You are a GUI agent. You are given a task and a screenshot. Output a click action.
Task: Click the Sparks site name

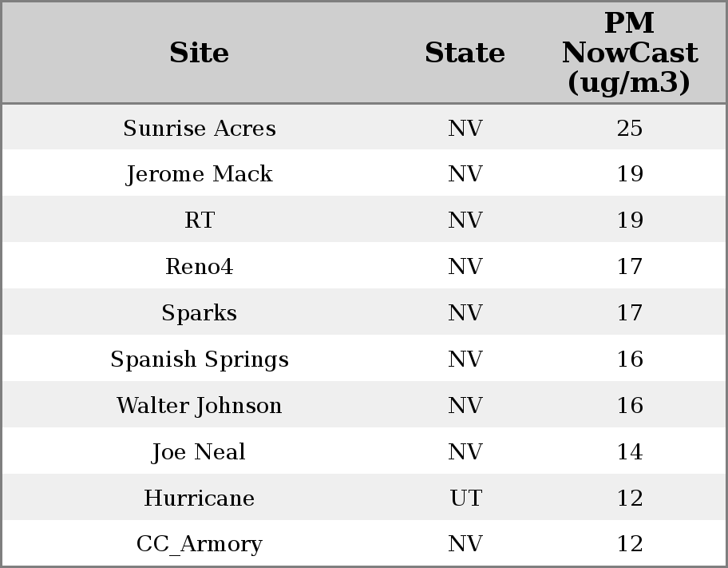click(200, 313)
